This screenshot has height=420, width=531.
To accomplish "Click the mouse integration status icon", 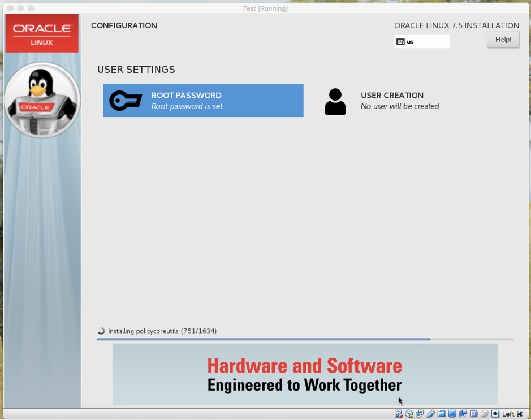I will pyautogui.click(x=485, y=413).
